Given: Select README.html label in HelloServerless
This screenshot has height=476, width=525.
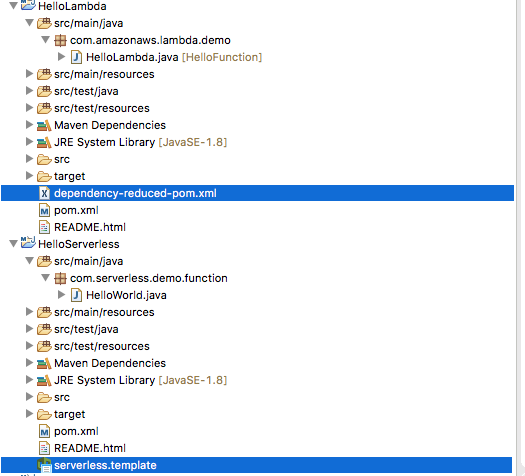Looking at the screenshot, I should point(90,448).
